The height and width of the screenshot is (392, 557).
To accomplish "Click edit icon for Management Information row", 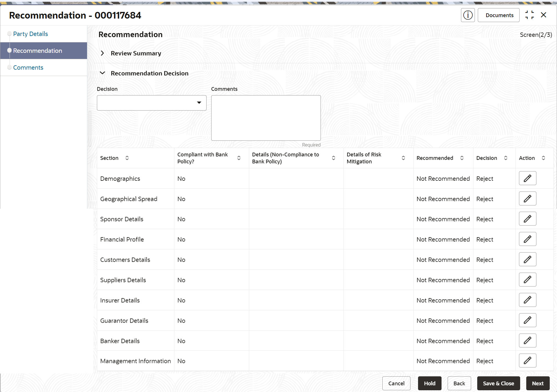I will click(527, 361).
